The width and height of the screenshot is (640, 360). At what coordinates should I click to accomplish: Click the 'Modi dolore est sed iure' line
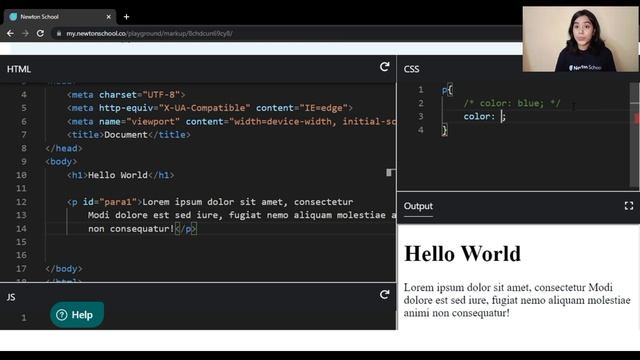coord(241,215)
